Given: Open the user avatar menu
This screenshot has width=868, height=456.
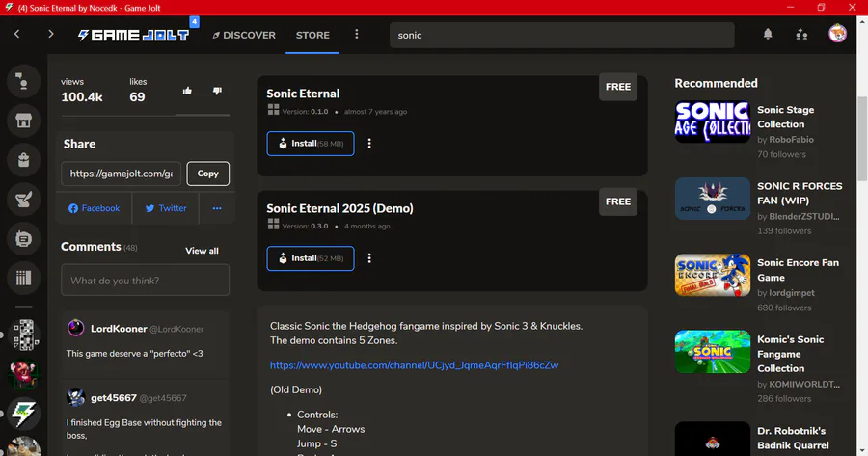Looking at the screenshot, I should tap(837, 34).
